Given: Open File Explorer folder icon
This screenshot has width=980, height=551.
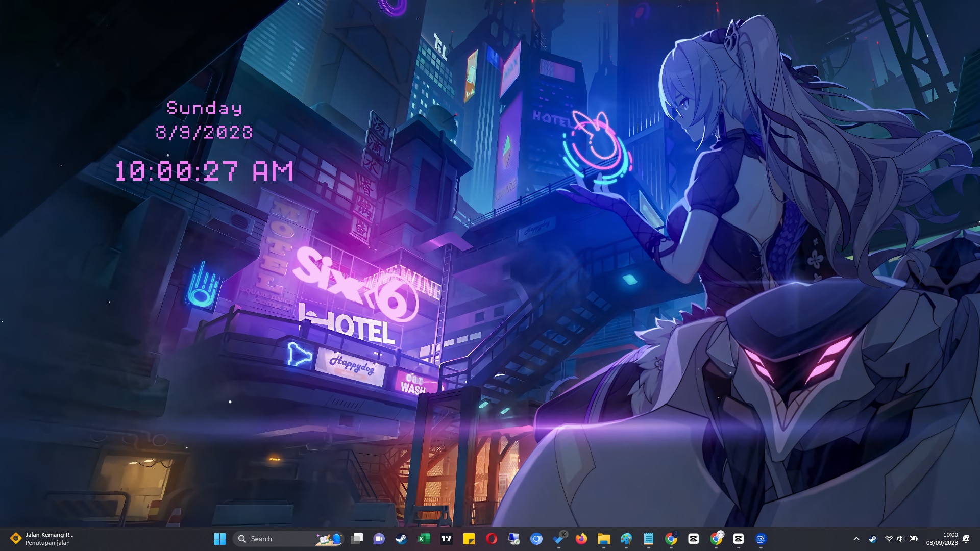Looking at the screenshot, I should (603, 539).
